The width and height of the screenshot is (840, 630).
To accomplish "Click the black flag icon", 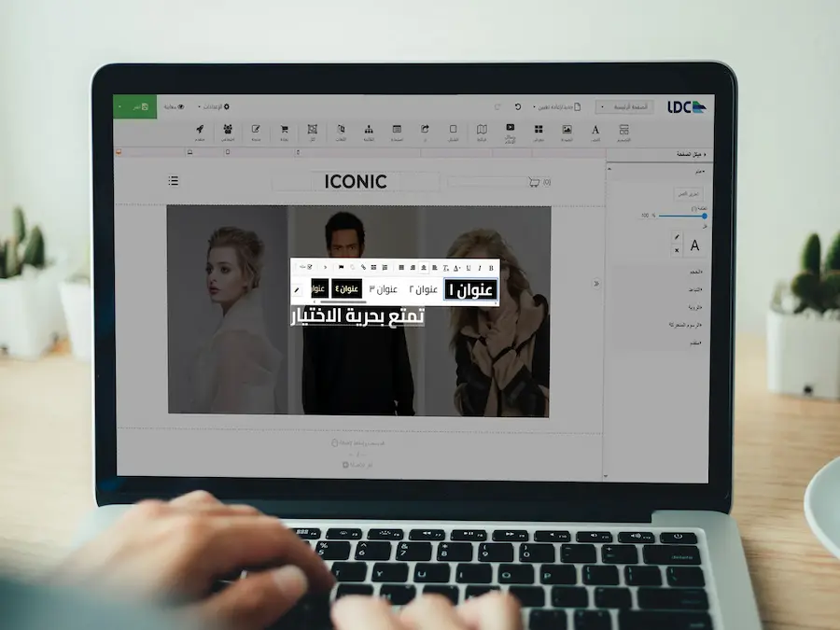I will click(x=341, y=267).
